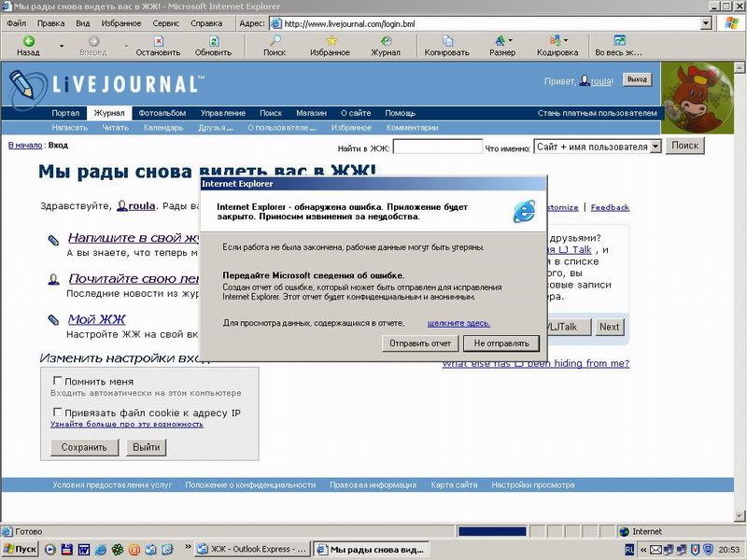Follow the щелкните здесь report link
The image size is (747, 560).
tap(458, 323)
